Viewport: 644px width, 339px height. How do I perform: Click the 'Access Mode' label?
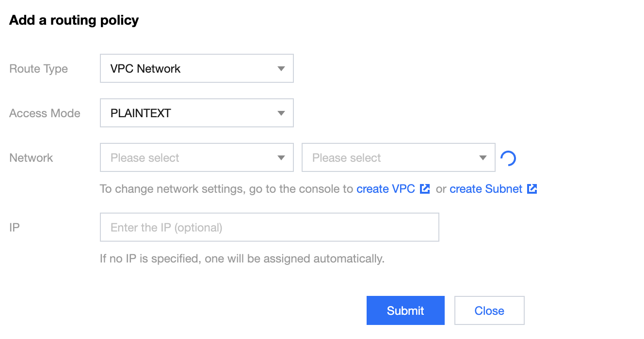(45, 113)
